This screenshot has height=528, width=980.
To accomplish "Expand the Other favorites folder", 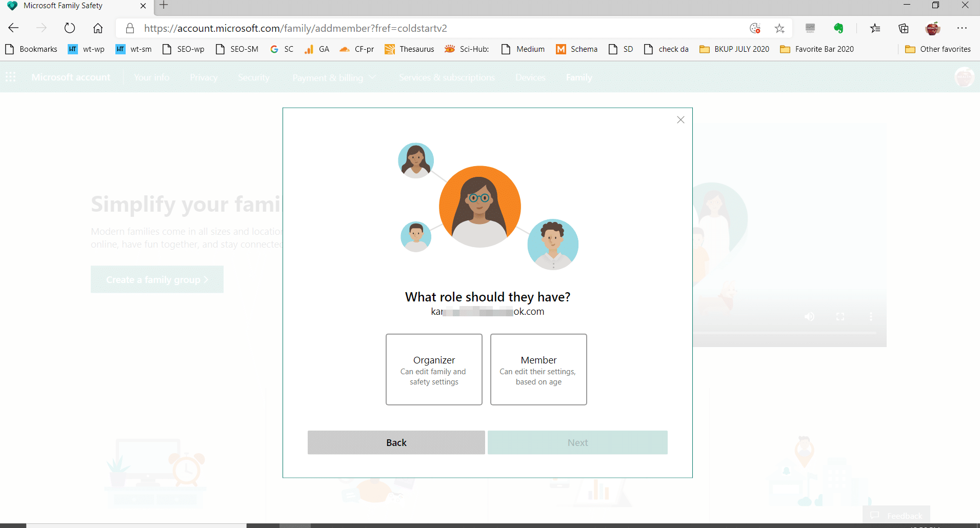I will [x=938, y=49].
